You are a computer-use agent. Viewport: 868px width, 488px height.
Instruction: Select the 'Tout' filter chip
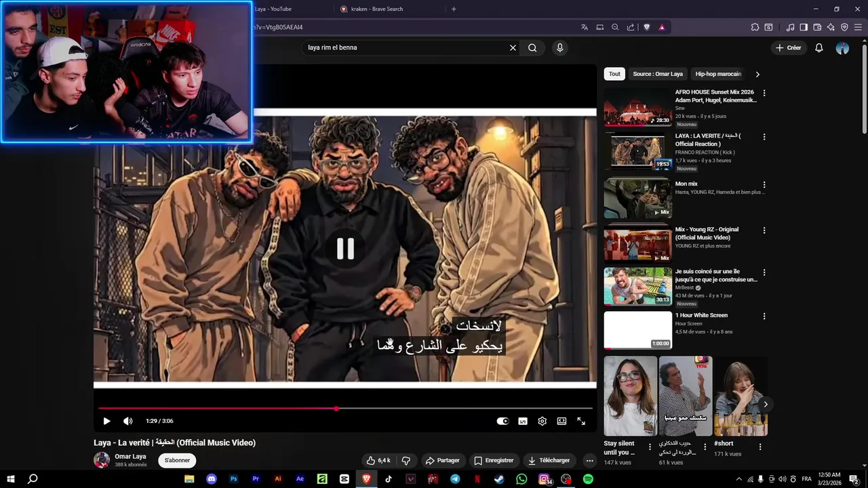click(614, 74)
